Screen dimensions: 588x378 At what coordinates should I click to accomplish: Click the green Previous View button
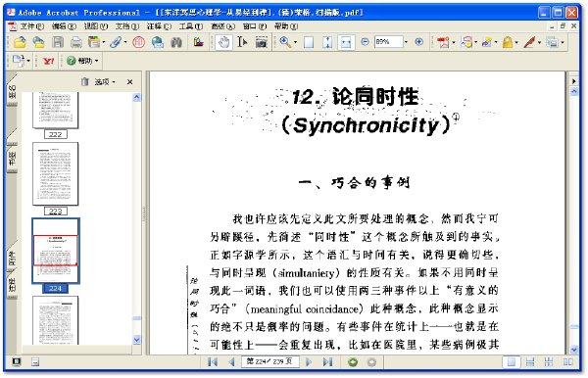pyautogui.click(x=353, y=362)
